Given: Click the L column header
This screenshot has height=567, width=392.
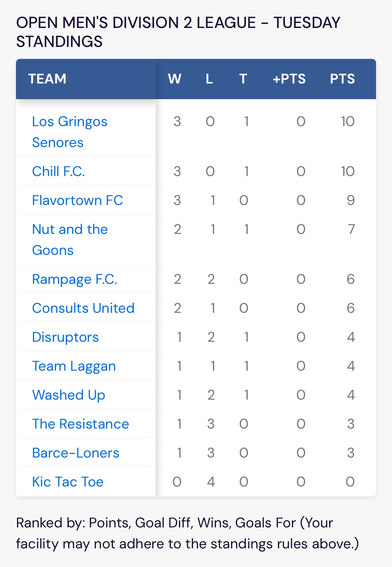Looking at the screenshot, I should [x=209, y=79].
